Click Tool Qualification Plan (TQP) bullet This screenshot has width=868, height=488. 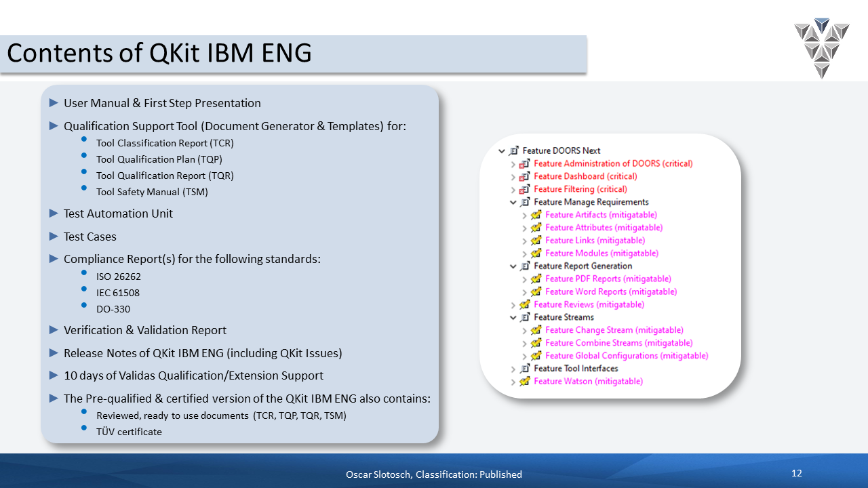click(x=159, y=159)
